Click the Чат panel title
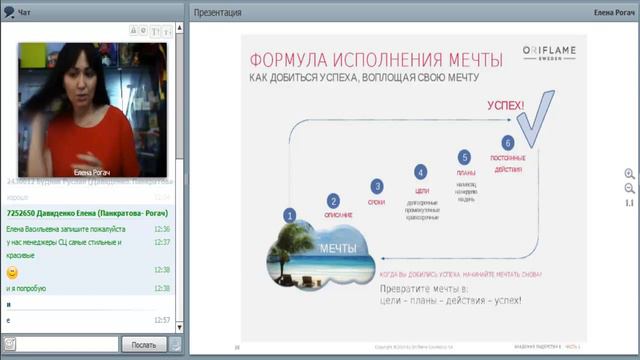This screenshot has height=360, width=640. pyautogui.click(x=24, y=13)
